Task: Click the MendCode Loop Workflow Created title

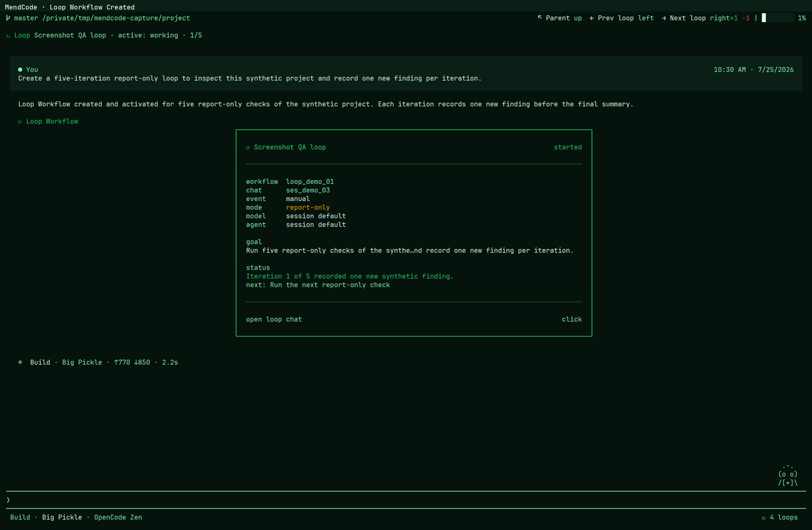Action: (70, 7)
